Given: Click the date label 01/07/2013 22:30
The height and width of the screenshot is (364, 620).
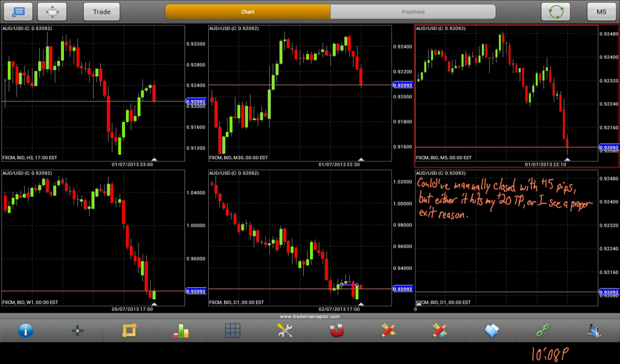Looking at the screenshot, I should point(339,165).
